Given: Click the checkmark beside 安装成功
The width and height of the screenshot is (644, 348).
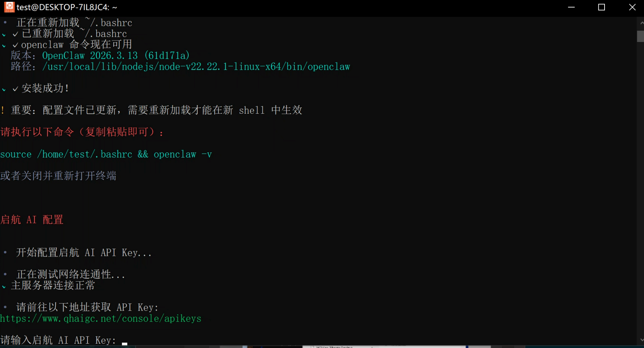Looking at the screenshot, I should pos(15,89).
